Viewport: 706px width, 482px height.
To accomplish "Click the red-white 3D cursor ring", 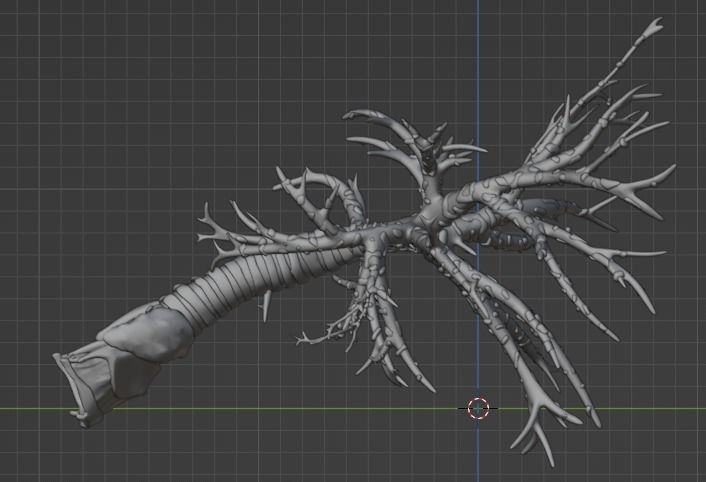I will tap(478, 408).
